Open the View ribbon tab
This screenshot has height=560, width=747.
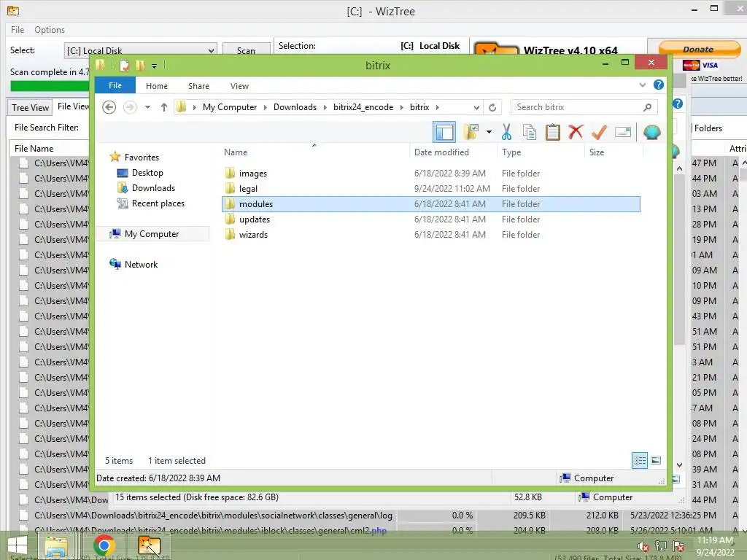tap(239, 86)
